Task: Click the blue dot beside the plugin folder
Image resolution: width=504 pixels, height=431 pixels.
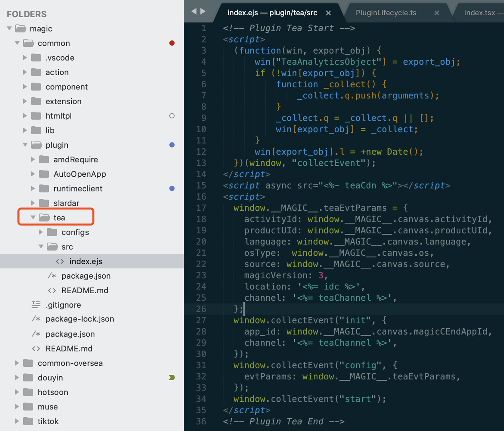Action: 172,145
